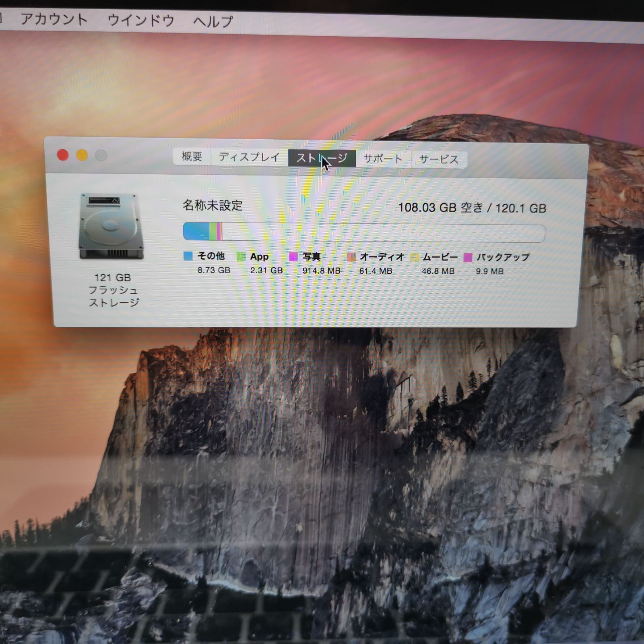
Task: Click the storage usage bar
Action: click(x=364, y=232)
